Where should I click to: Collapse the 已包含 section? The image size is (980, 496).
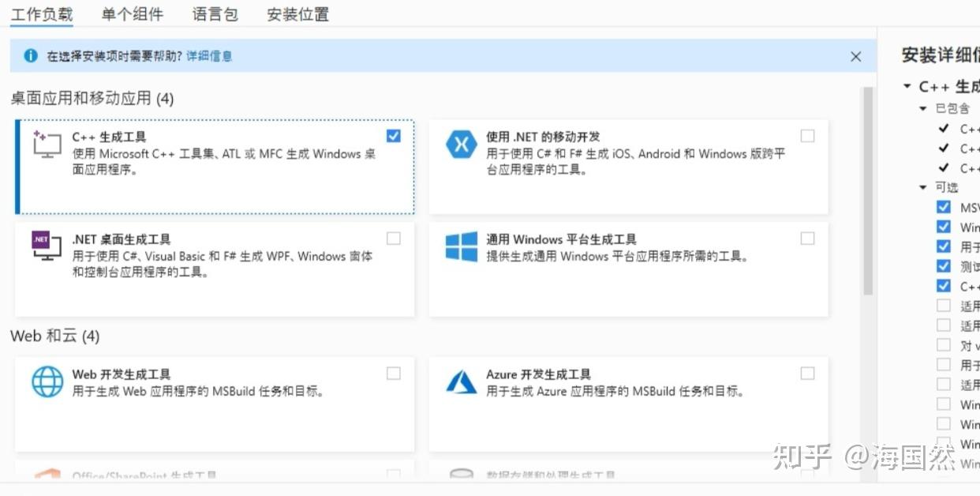923,109
